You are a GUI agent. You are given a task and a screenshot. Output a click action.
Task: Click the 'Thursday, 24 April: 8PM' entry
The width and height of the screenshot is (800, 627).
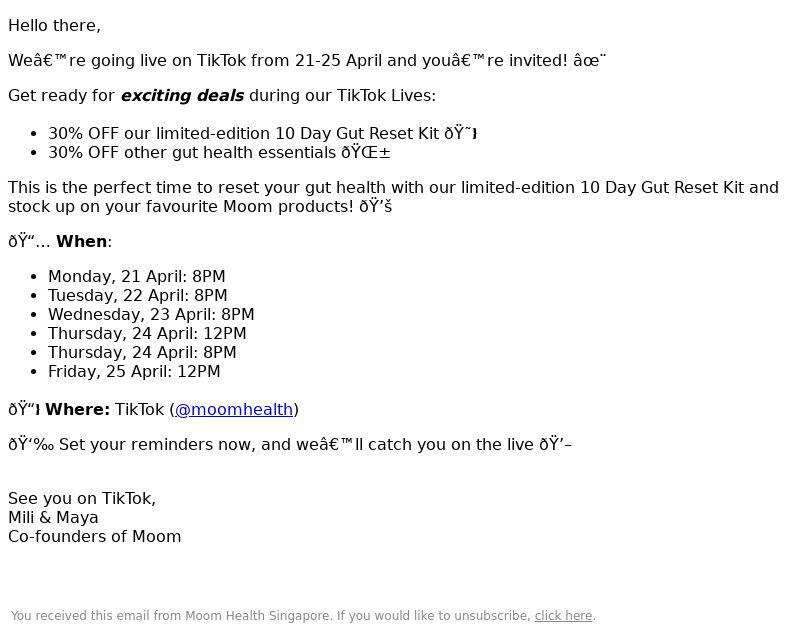point(142,353)
